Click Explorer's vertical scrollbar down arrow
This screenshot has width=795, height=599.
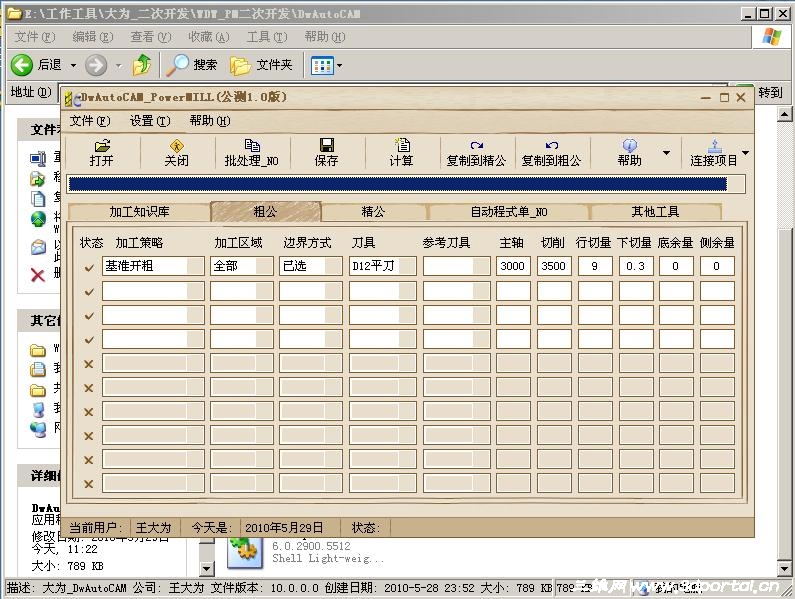tap(784, 569)
